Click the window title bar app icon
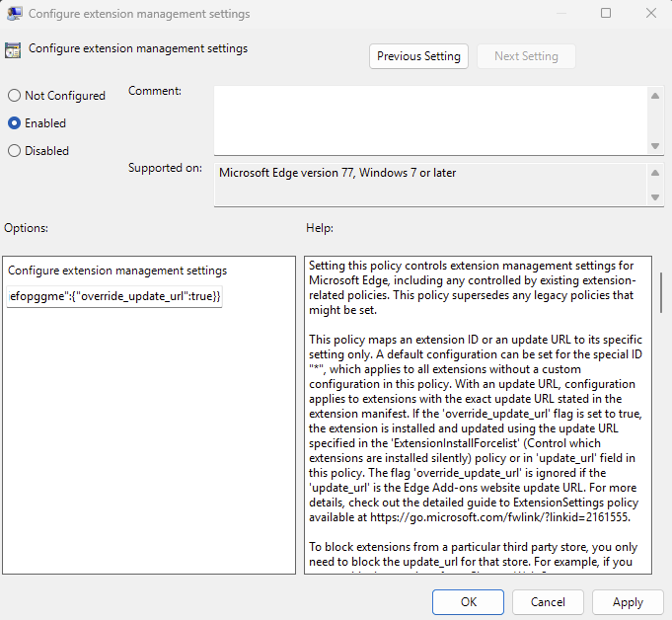This screenshot has width=672, height=620. click(14, 13)
